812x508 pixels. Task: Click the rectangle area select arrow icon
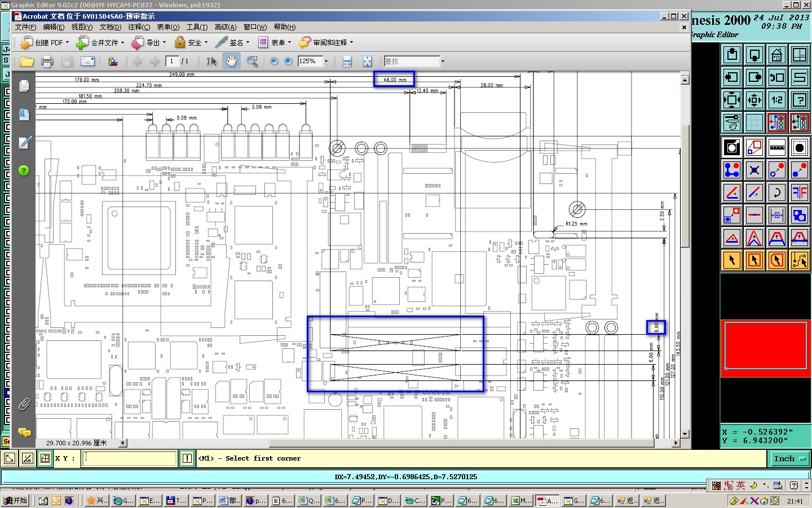(754, 260)
